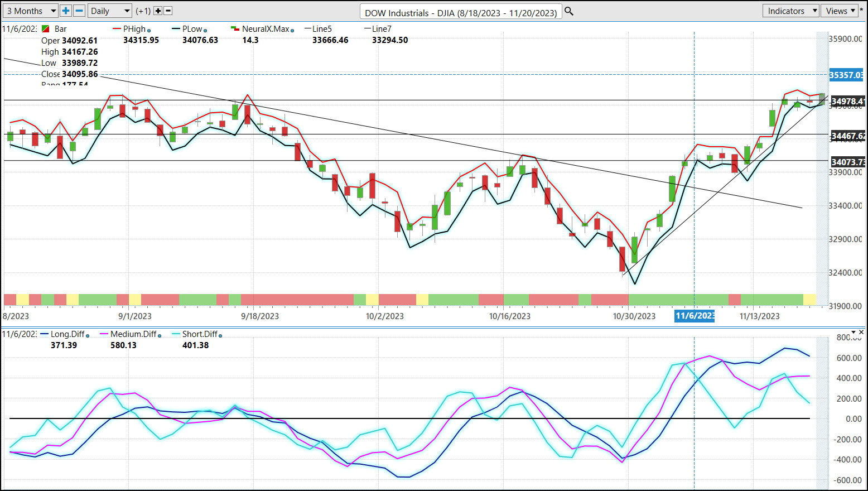
Task: Click the magenta Medium.Diff color swatch
Action: (x=104, y=334)
